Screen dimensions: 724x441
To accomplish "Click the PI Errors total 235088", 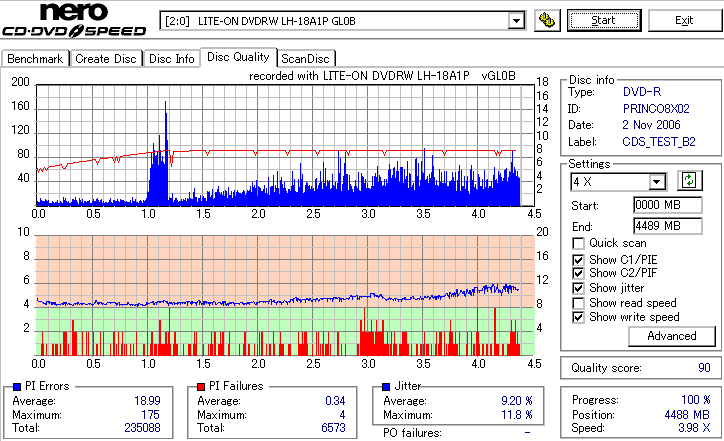I will (142, 428).
